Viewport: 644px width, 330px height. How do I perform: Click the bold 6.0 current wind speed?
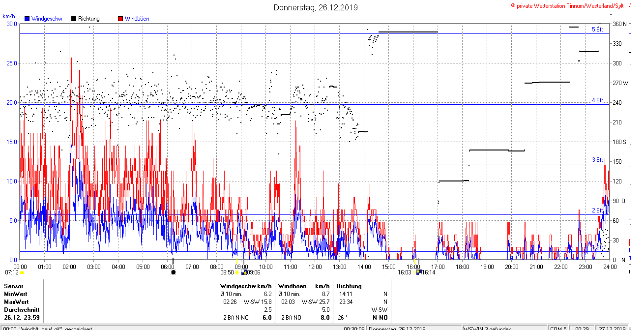pyautogui.click(x=267, y=318)
